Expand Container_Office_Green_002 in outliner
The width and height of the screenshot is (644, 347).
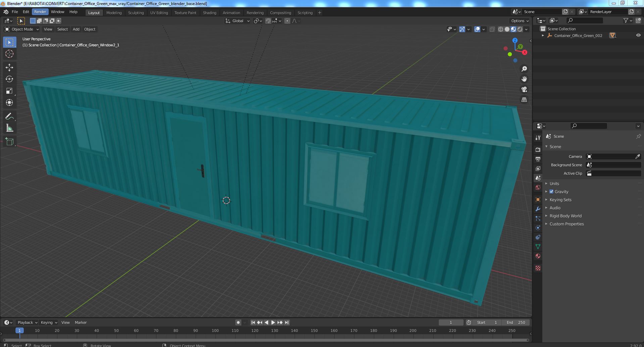click(543, 36)
